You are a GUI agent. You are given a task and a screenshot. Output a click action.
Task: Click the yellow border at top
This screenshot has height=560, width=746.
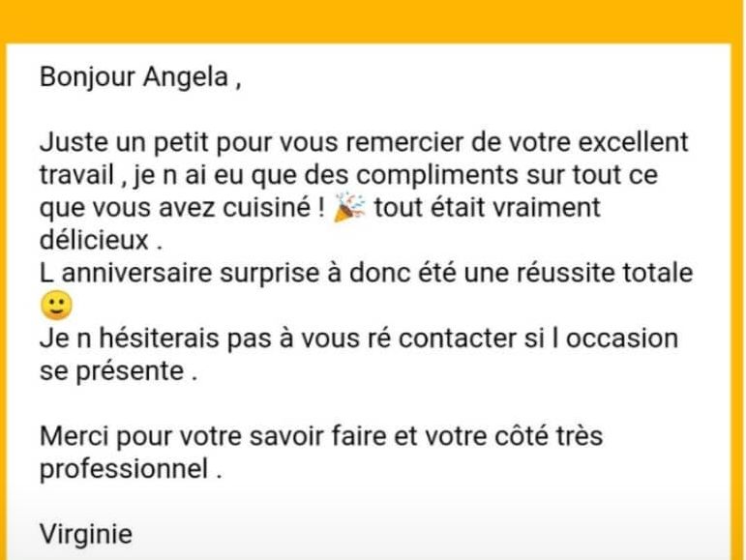tap(373, 19)
